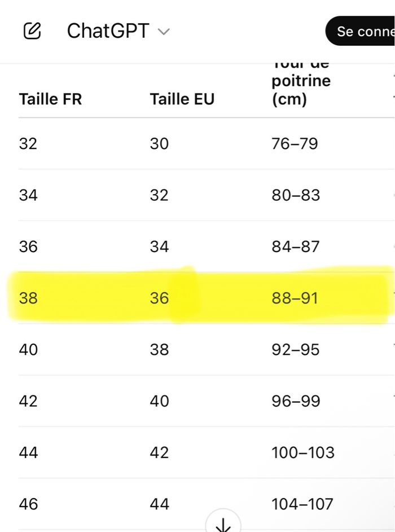Image resolution: width=395 pixels, height=532 pixels.
Task: Open the ChatGPT model dropdown
Action: point(118,31)
